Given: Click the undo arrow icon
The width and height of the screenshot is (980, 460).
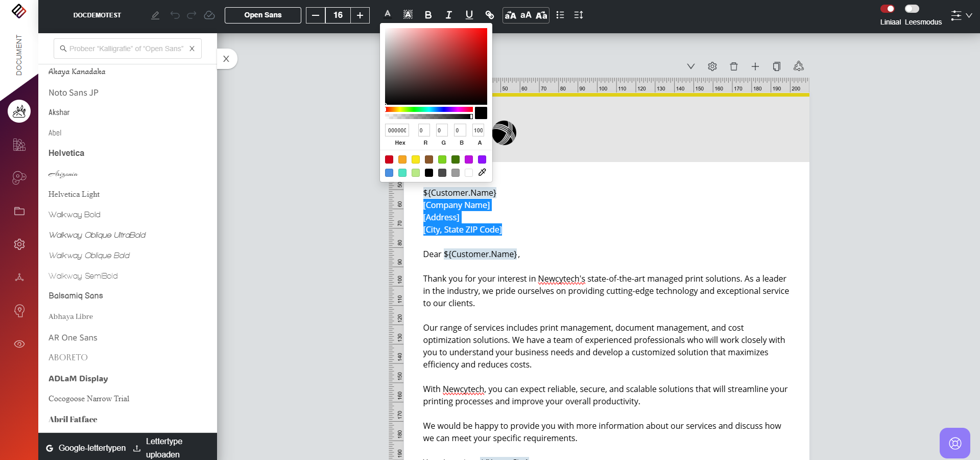Looking at the screenshot, I should (x=175, y=15).
